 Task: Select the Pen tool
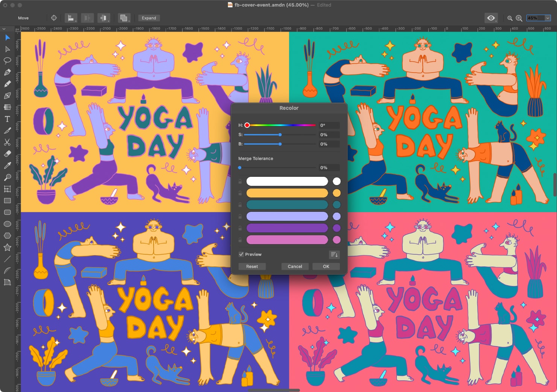(7, 73)
